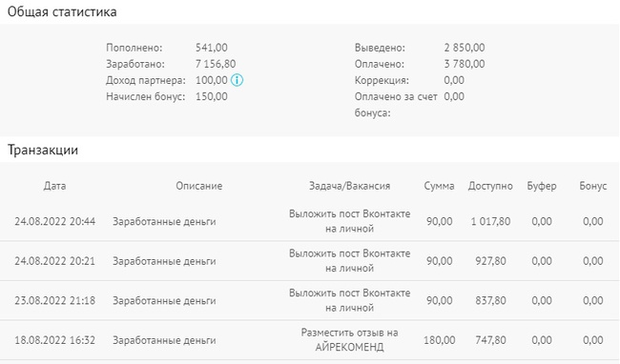Click the Общая статистика heading
The height and width of the screenshot is (364, 620).
[x=62, y=11]
